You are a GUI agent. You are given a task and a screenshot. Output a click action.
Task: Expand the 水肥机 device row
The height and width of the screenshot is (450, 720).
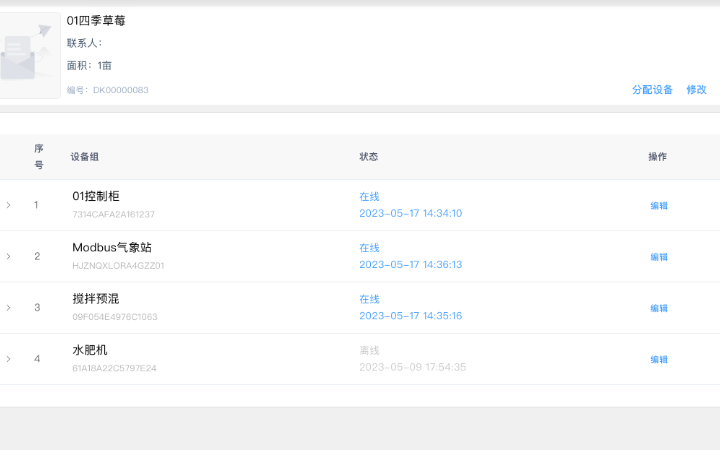9,359
